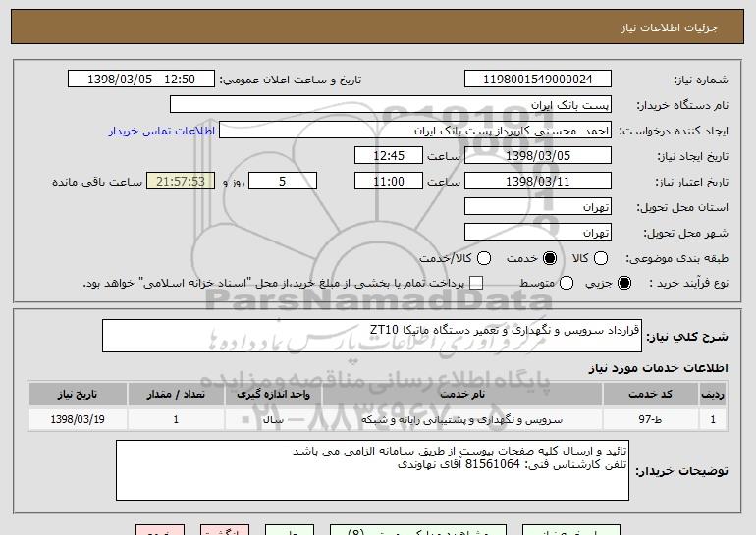Select the خدمت category radio button
The width and height of the screenshot is (756, 535).
click(550, 258)
